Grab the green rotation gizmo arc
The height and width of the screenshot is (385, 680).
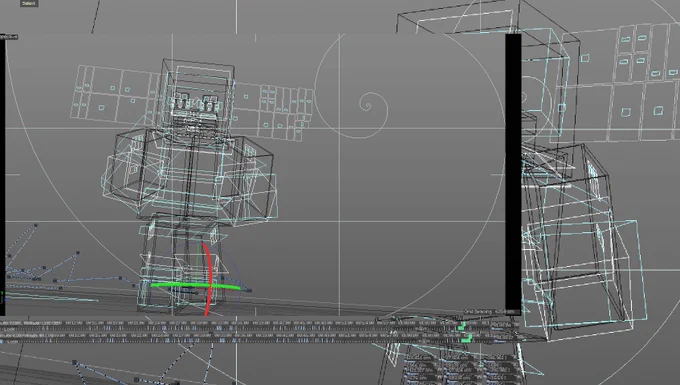195,286
